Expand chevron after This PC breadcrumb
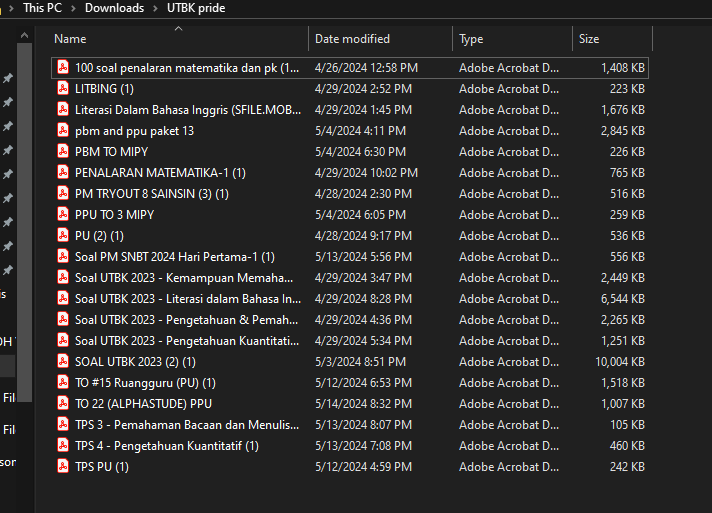The width and height of the screenshot is (712, 513). point(73,8)
